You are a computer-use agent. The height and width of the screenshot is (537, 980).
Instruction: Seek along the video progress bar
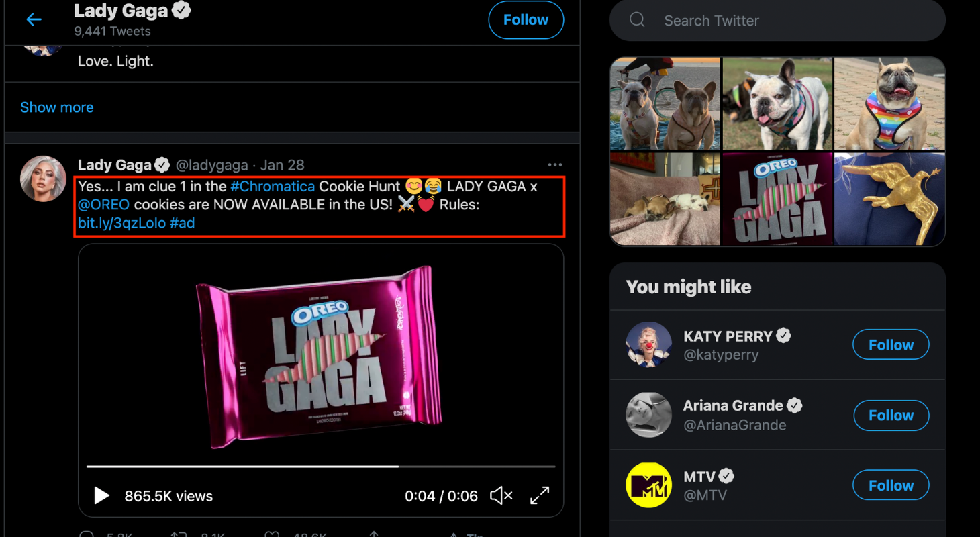(x=321, y=466)
